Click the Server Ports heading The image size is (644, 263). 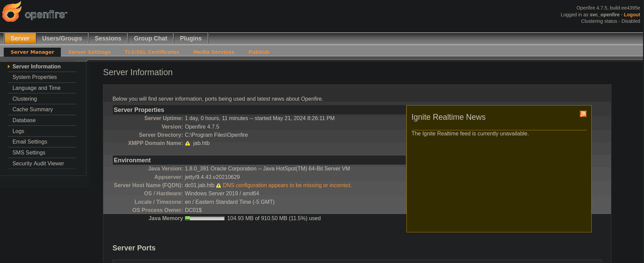tap(134, 248)
